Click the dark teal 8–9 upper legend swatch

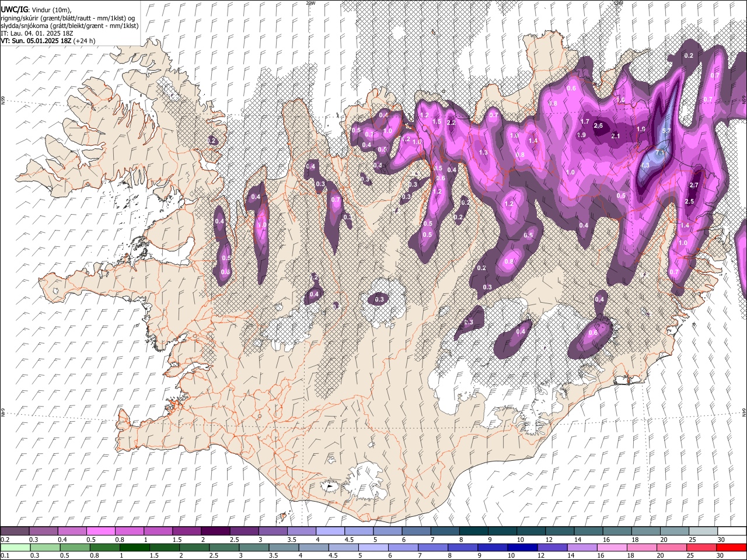tap(473, 531)
